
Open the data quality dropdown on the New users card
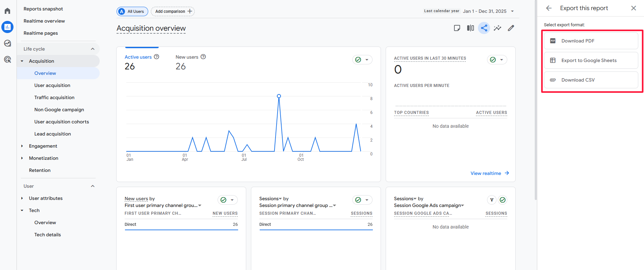[228, 200]
